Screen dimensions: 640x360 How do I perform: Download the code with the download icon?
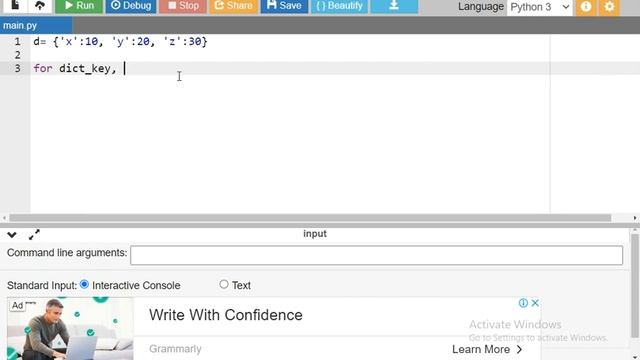click(394, 6)
